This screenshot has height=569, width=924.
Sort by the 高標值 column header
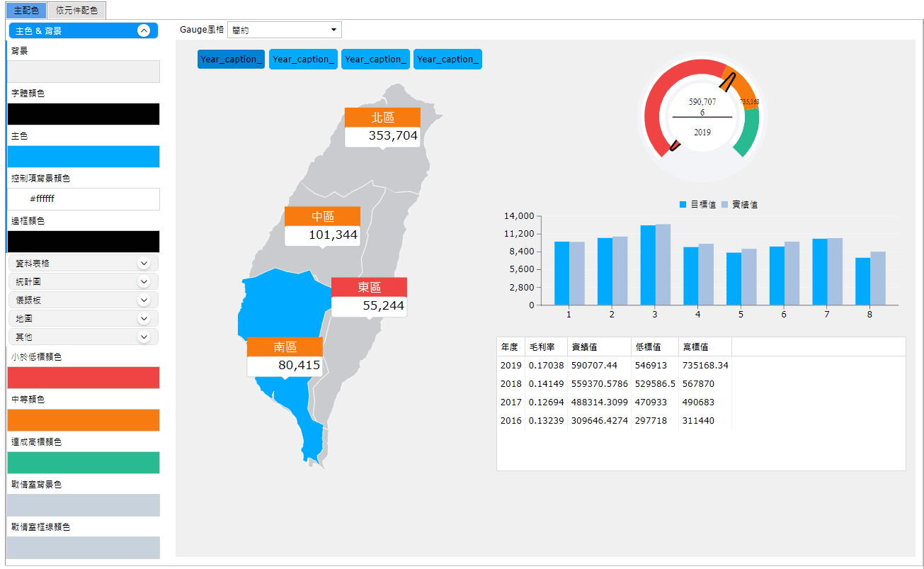[x=705, y=347]
